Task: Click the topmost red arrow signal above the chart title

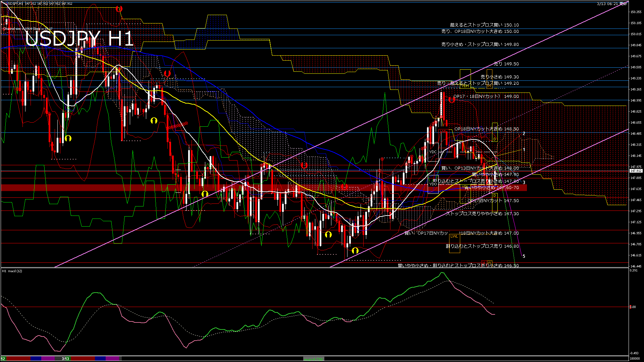Action: coord(119,9)
